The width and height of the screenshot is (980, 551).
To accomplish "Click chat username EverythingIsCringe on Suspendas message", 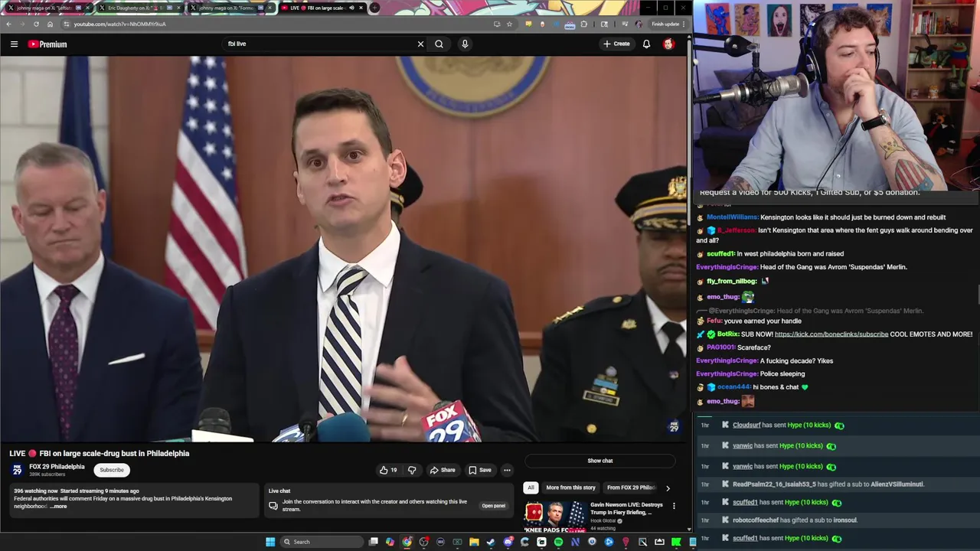I will tap(727, 267).
